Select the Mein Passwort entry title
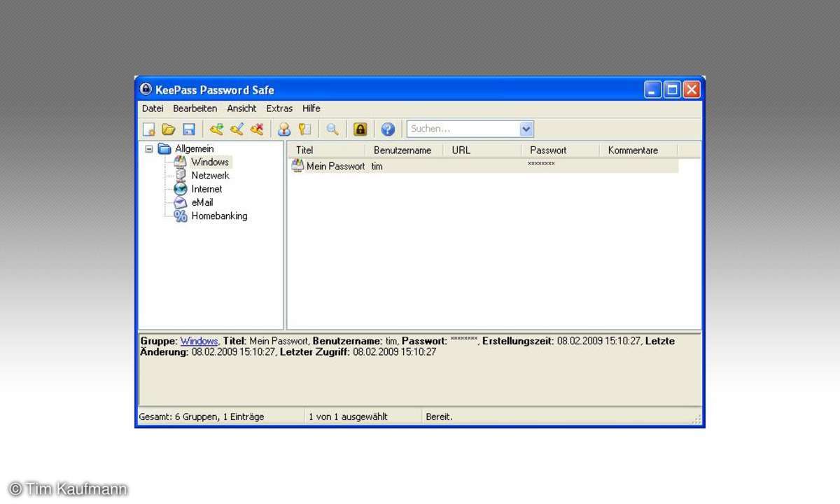Screen dimensions: 840x504 335,167
